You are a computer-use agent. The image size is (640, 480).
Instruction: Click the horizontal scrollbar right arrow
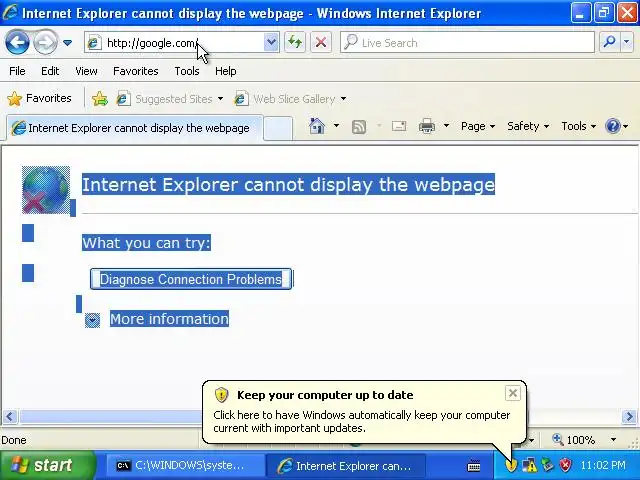(629, 417)
